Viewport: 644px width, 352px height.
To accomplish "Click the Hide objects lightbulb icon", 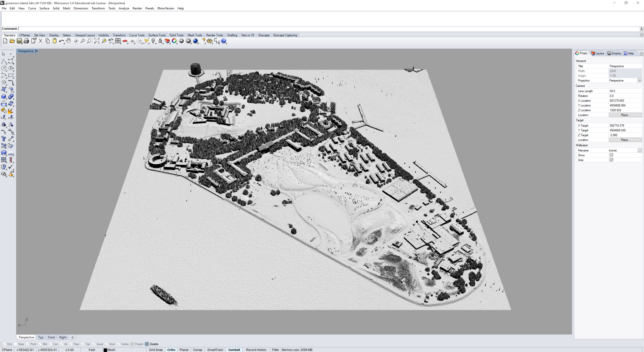I will pos(153,41).
